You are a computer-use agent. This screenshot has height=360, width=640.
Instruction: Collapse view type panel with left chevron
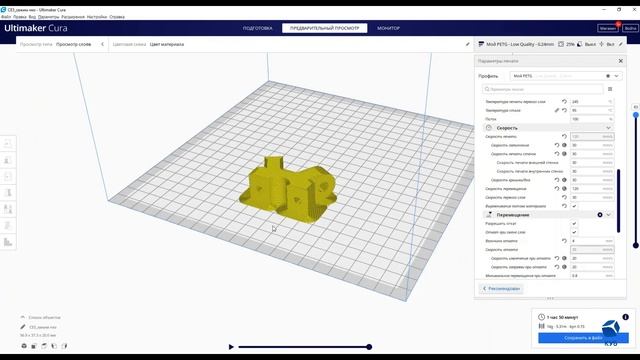click(x=102, y=44)
